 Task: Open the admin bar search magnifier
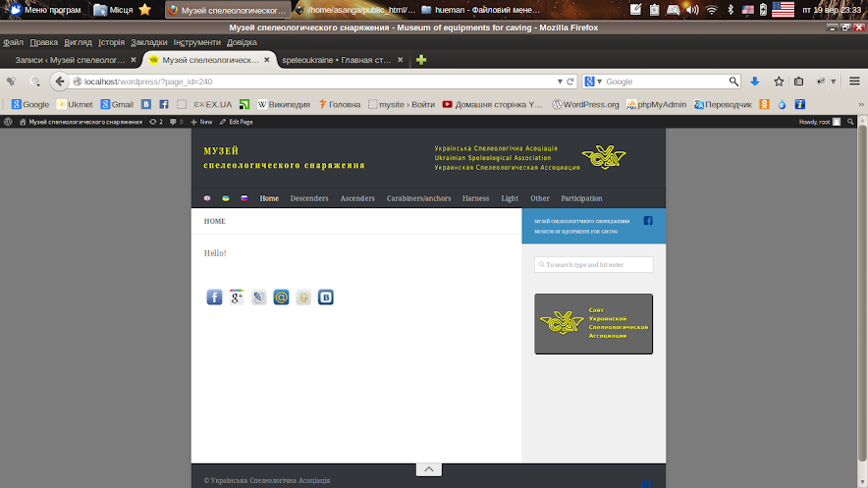click(x=851, y=122)
